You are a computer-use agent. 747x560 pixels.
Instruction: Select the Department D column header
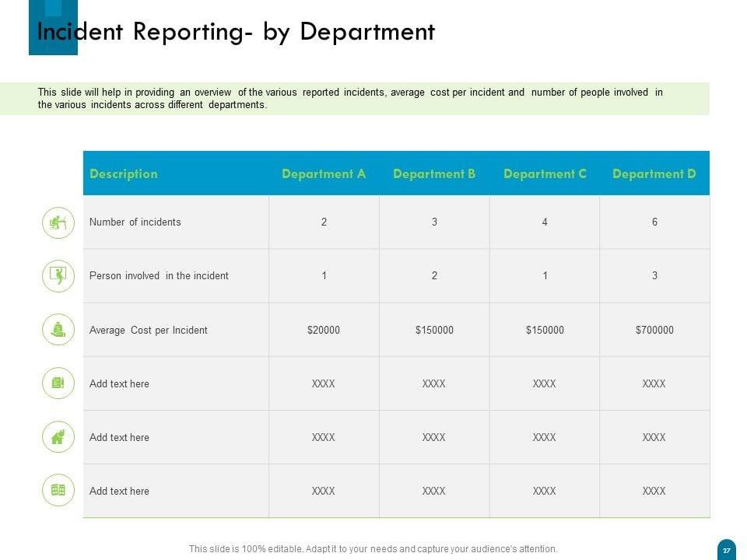[x=654, y=174]
